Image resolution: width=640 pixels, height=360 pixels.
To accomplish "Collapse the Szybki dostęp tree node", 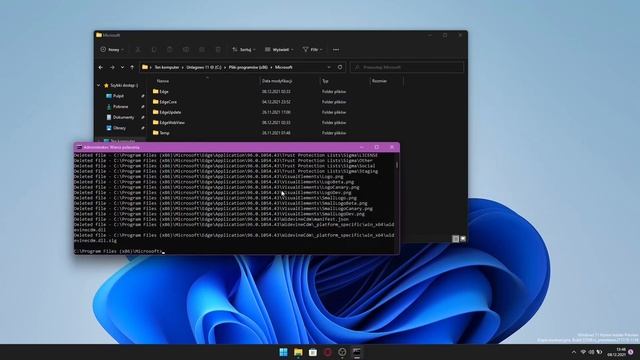I will click(x=98, y=85).
